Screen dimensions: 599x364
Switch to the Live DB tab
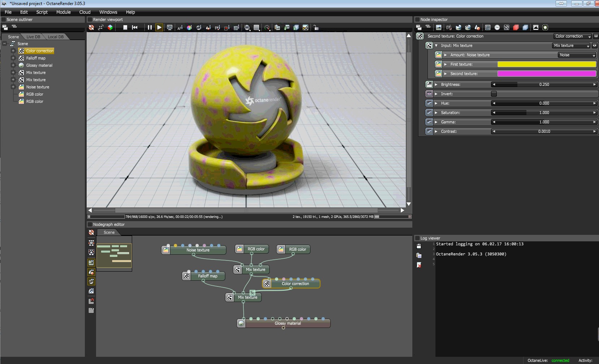(33, 37)
